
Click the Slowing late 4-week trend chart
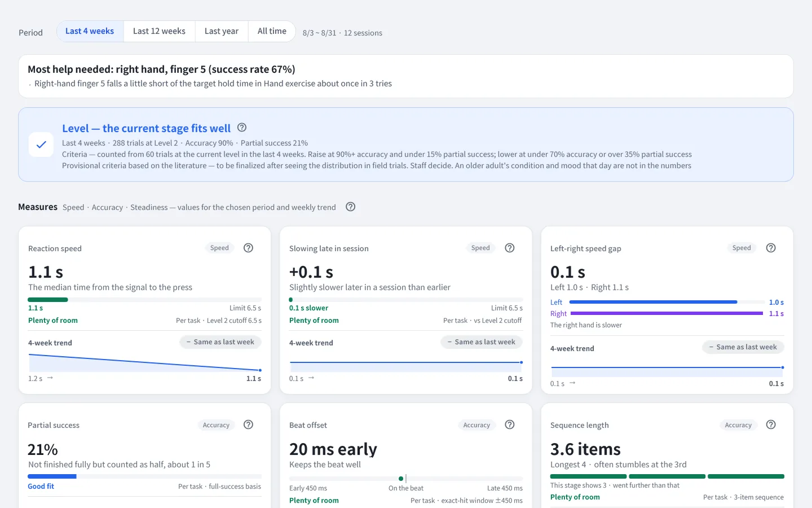click(x=406, y=366)
